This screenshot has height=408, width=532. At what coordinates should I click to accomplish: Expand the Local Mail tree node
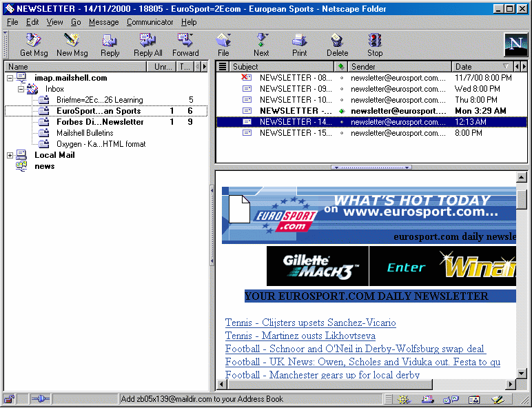click(10, 155)
